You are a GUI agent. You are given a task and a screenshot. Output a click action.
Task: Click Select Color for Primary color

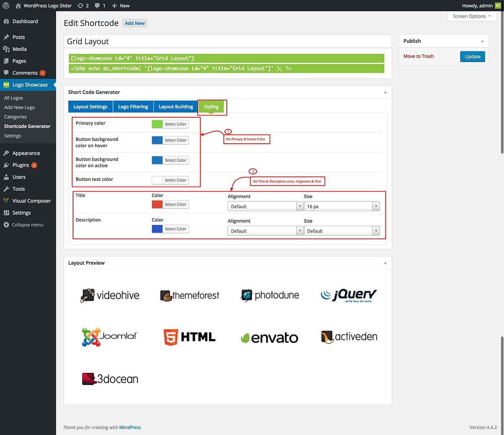coord(176,124)
